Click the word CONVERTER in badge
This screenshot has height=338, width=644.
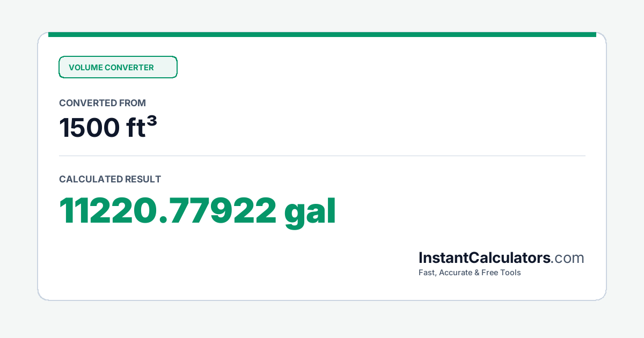point(129,68)
